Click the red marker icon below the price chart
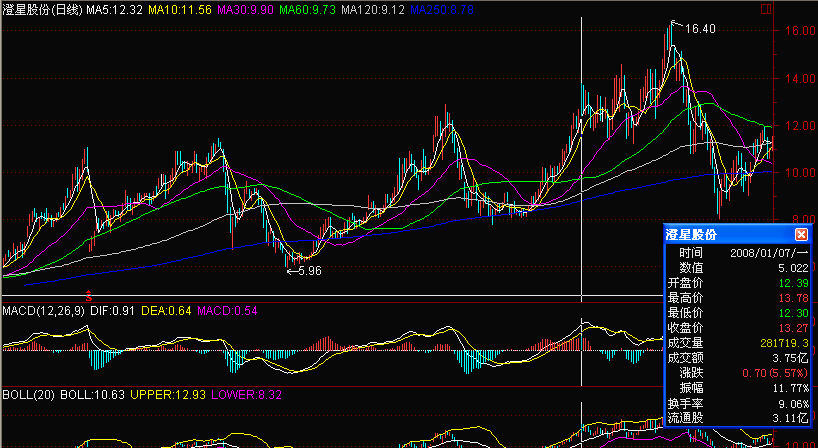This screenshot has width=818, height=448. (90, 296)
